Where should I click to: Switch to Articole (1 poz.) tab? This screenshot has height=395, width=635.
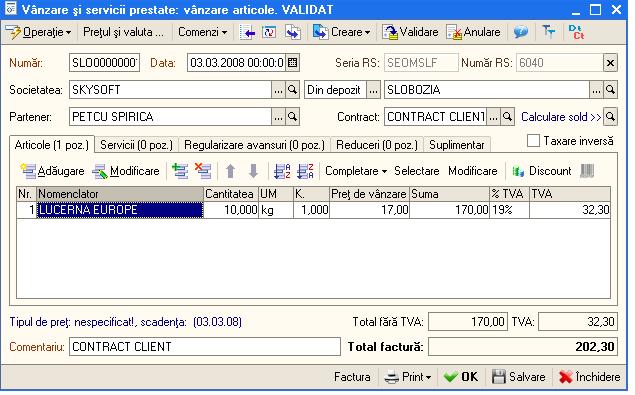click(x=52, y=145)
